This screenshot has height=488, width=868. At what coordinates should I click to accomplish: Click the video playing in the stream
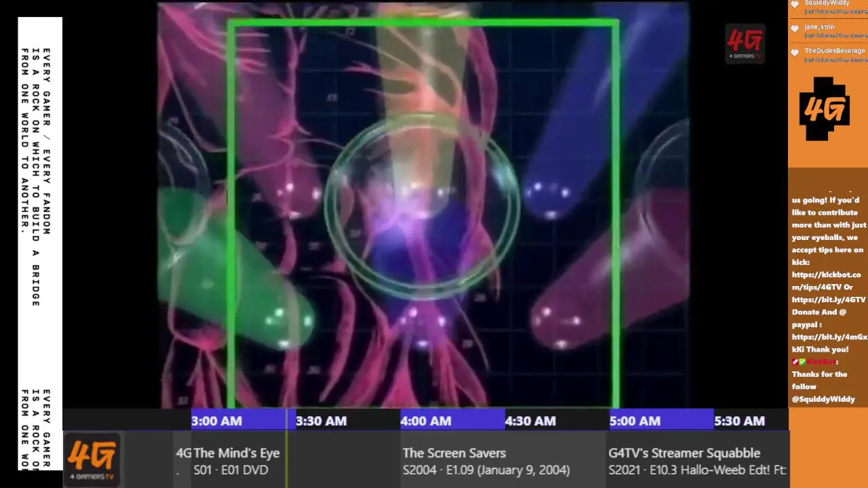coord(424,205)
